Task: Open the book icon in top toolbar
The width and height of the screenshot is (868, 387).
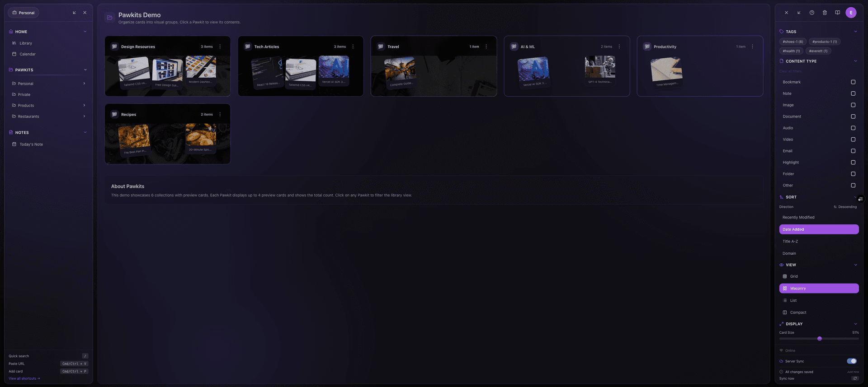Action: click(837, 13)
